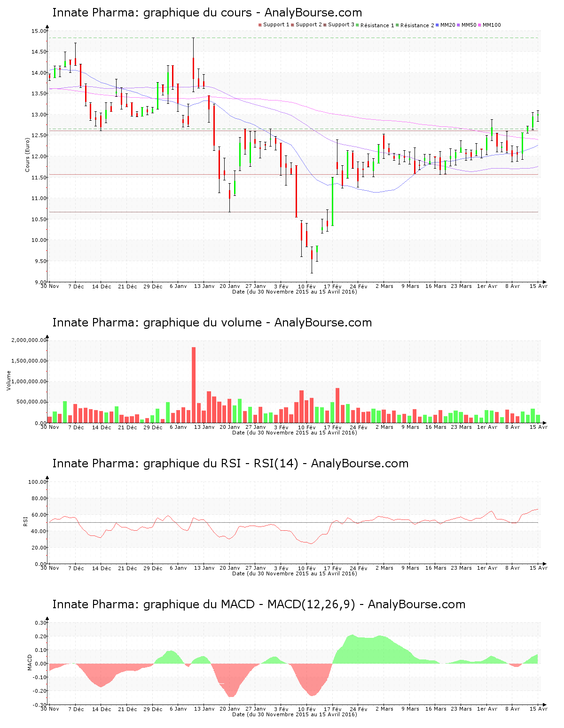This screenshot has width=564, height=728.
Task: Click the lowest candlestick near 9.20 in price chart
Action: [312, 259]
